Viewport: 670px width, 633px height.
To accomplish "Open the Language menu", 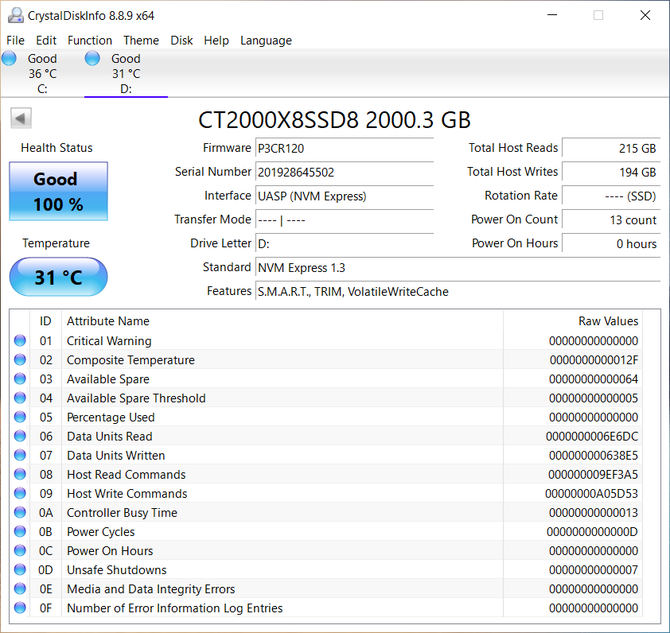I will click(266, 41).
